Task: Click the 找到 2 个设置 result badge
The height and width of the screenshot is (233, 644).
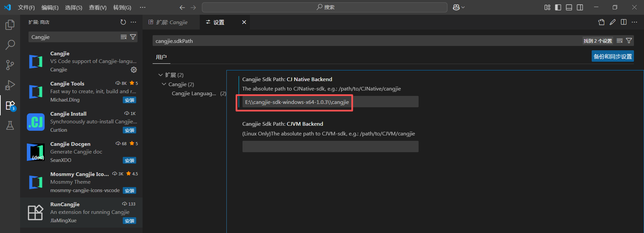Action: point(598,41)
